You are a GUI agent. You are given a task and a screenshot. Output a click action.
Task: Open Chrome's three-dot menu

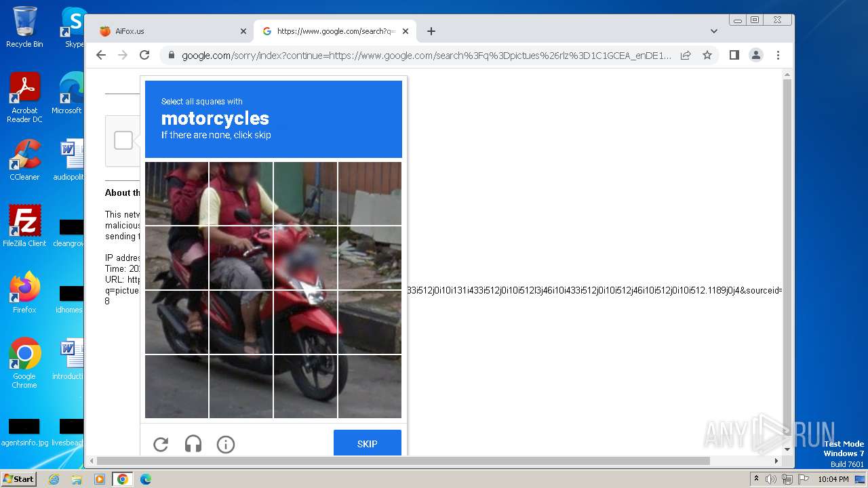click(778, 55)
